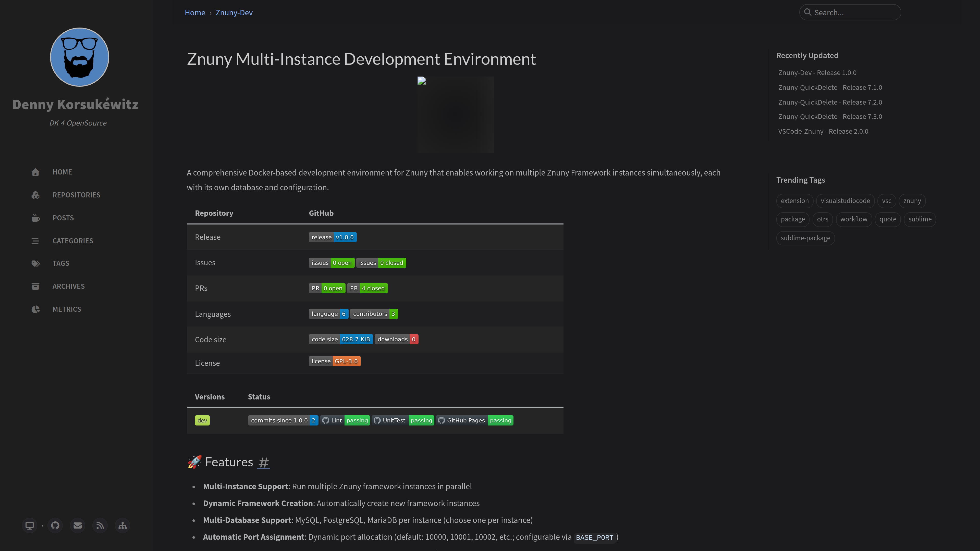Click the issues 0 open badge
Screen dimensions: 980x551
tap(332, 263)
